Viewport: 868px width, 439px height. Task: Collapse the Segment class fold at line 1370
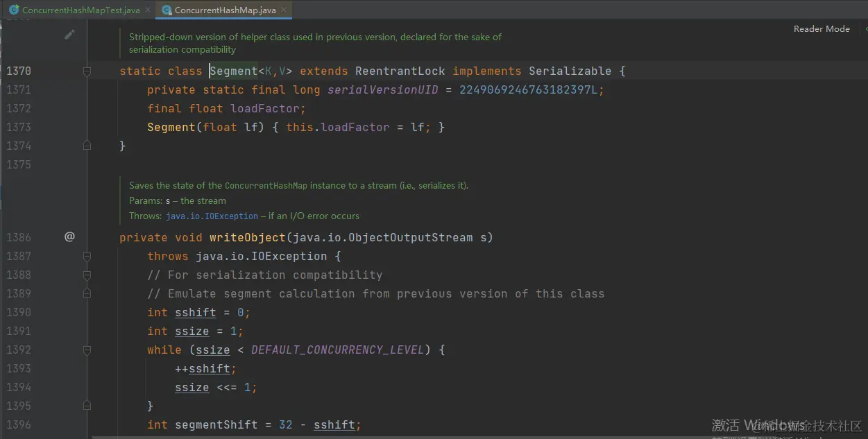coord(87,71)
